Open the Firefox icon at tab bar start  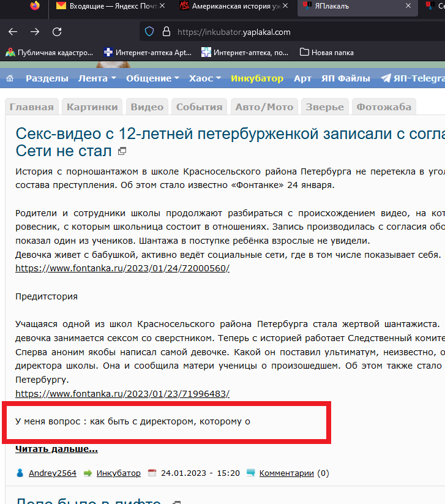(x=35, y=6)
